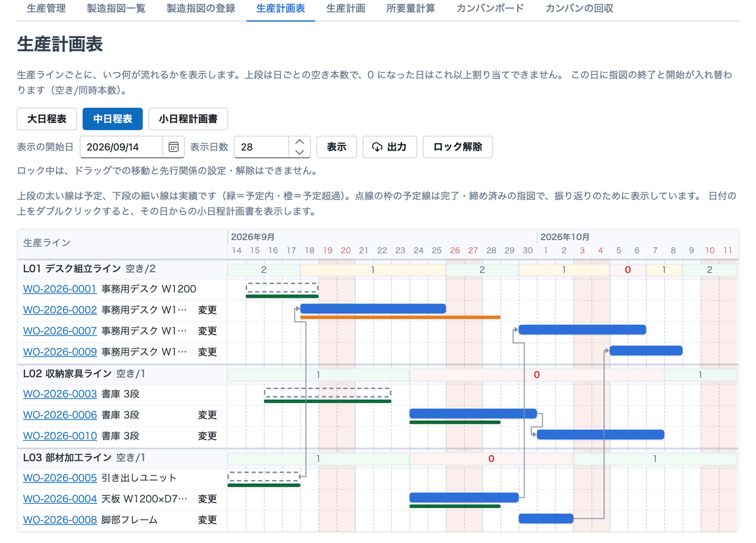Select the 生産計画表 tab
This screenshot has height=543, width=756.
[281, 9]
